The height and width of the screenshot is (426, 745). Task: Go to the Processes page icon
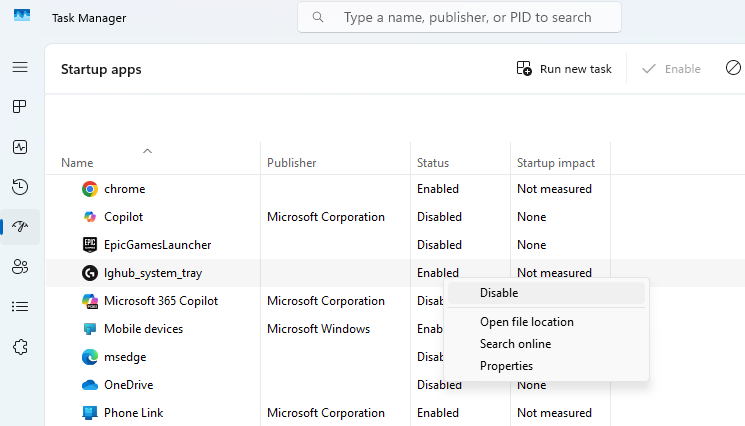point(20,107)
